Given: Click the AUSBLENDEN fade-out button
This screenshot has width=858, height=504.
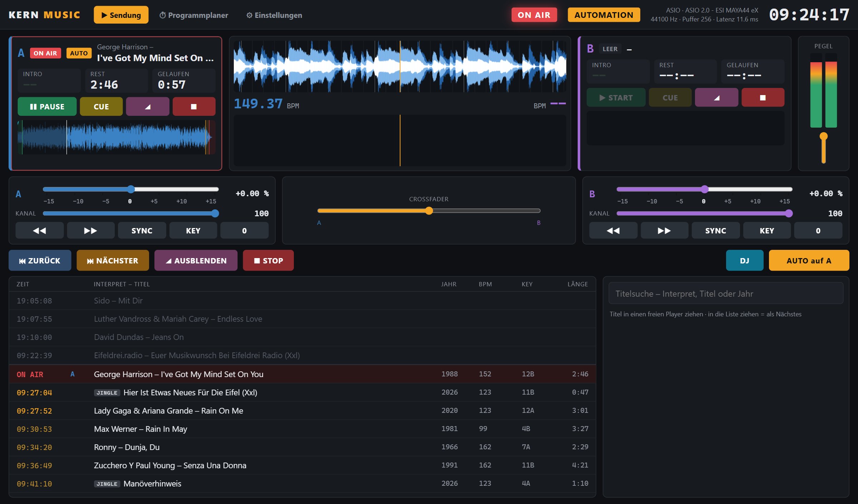Looking at the screenshot, I should [x=196, y=261].
